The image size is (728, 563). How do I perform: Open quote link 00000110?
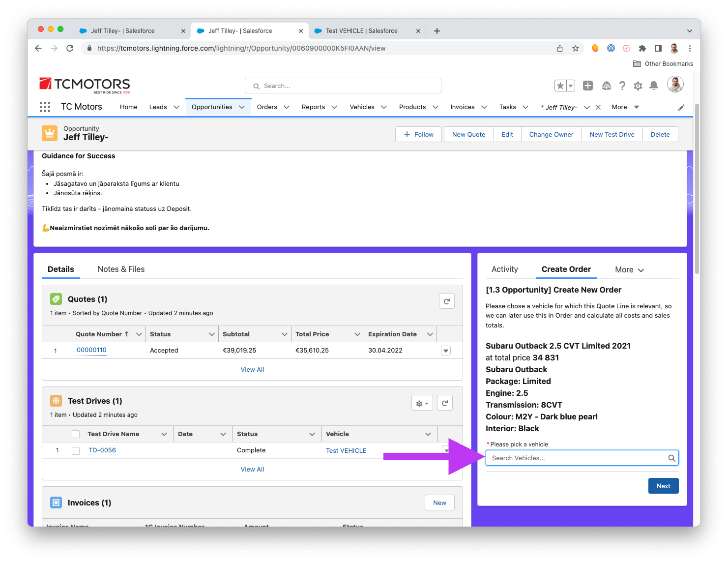91,350
